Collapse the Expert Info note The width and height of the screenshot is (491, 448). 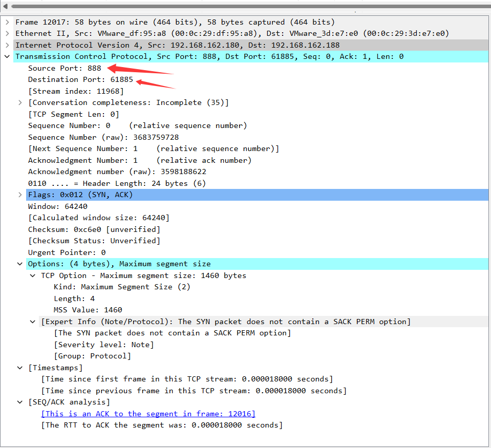(33, 322)
